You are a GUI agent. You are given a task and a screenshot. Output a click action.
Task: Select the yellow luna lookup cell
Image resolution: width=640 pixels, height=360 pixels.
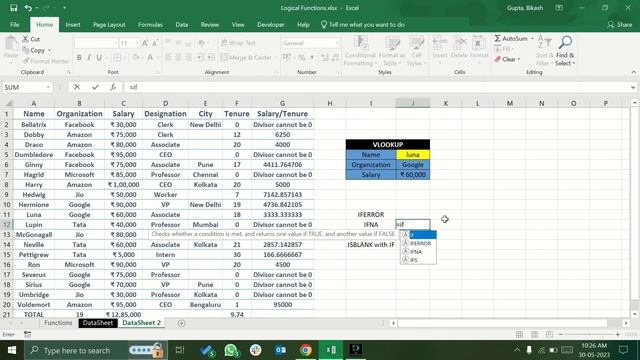pos(413,155)
